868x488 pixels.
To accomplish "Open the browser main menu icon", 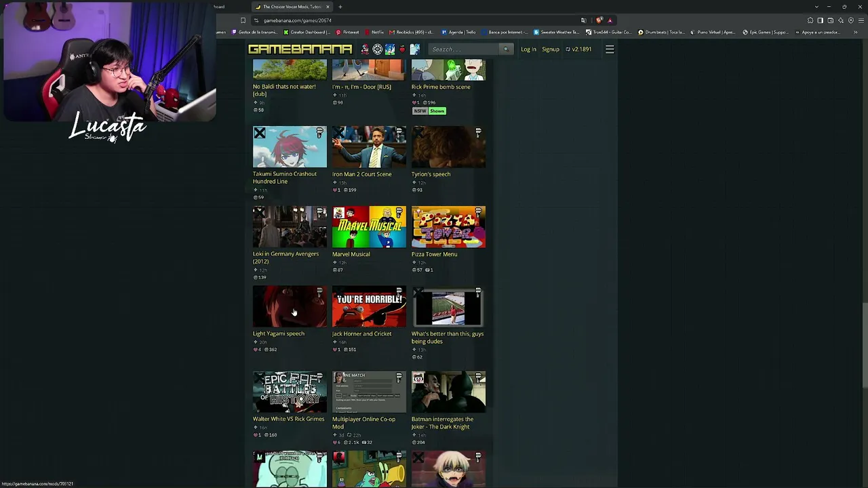I will click(861, 20).
